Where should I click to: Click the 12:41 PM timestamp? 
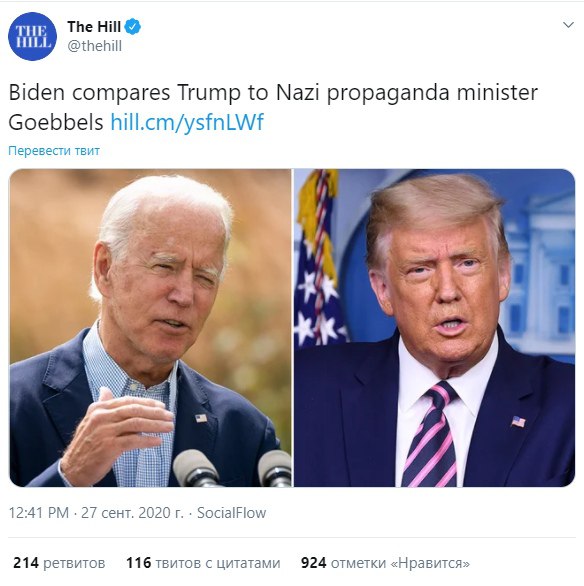point(39,513)
